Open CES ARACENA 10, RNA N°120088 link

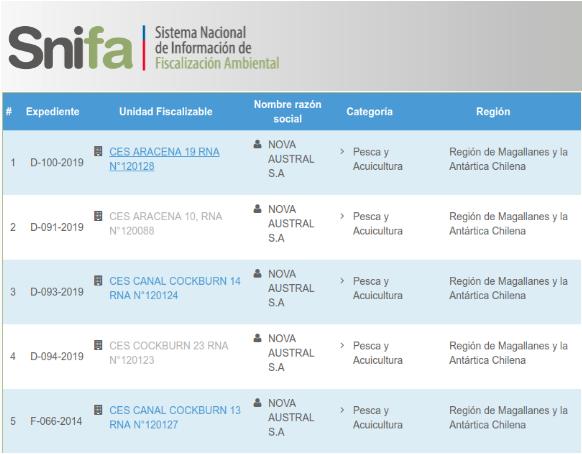pyautogui.click(x=166, y=223)
